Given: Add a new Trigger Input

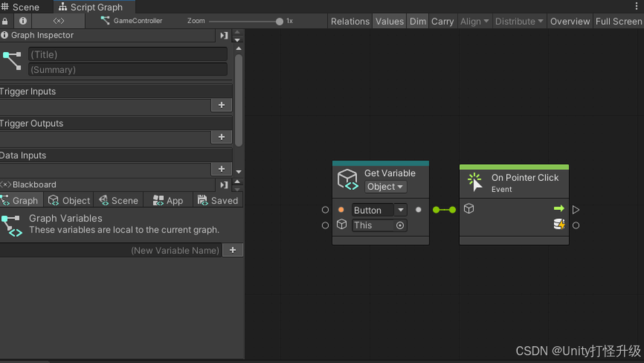Looking at the screenshot, I should (x=222, y=105).
